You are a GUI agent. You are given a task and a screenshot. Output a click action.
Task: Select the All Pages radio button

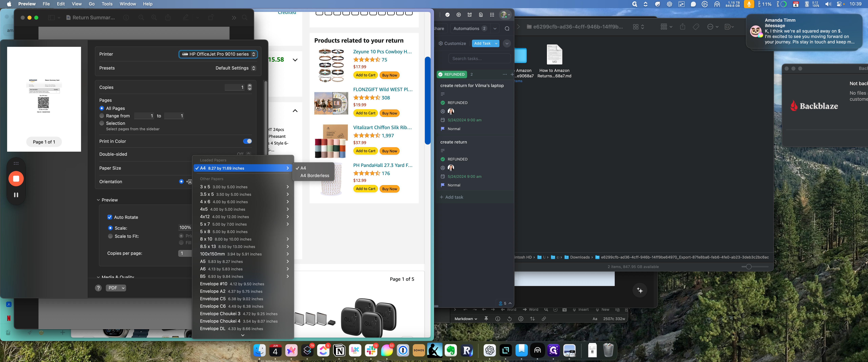(101, 108)
